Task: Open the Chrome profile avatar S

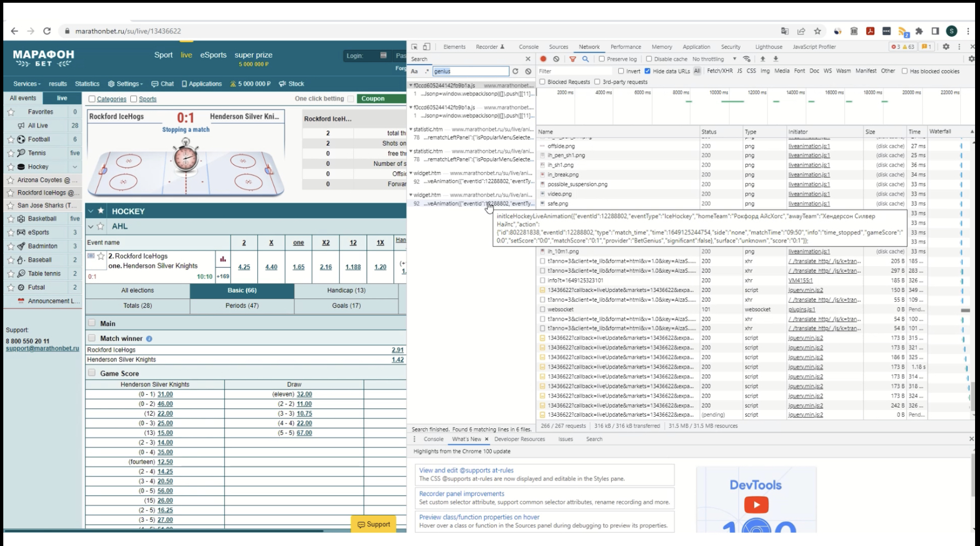Action: [952, 31]
